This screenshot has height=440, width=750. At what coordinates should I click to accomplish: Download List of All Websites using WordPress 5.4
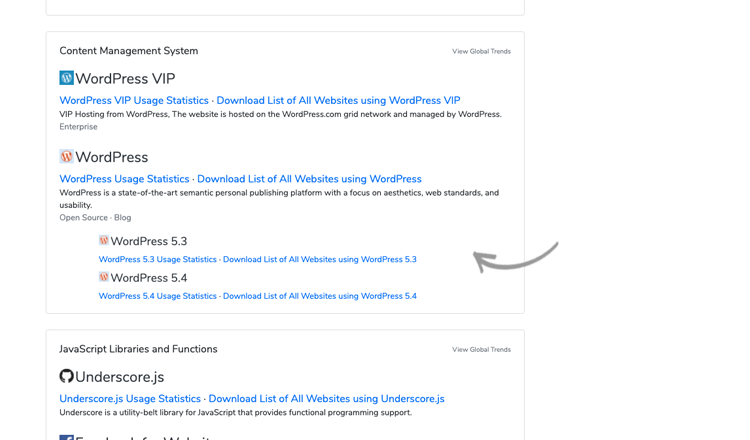click(x=320, y=296)
